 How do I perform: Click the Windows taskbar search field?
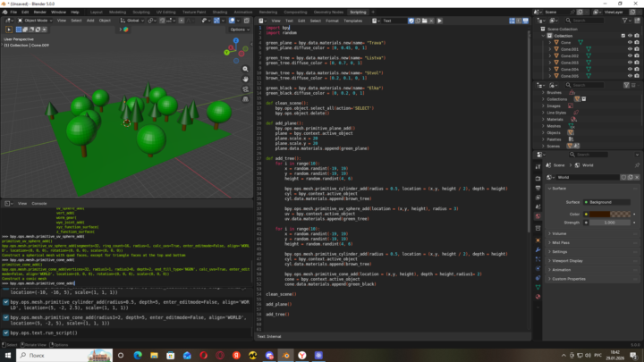point(36,355)
